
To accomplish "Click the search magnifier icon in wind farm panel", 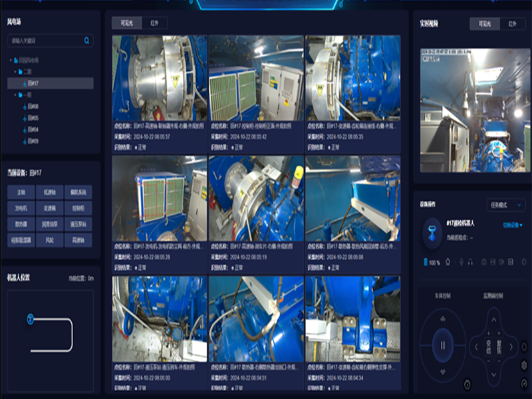I will [86, 41].
